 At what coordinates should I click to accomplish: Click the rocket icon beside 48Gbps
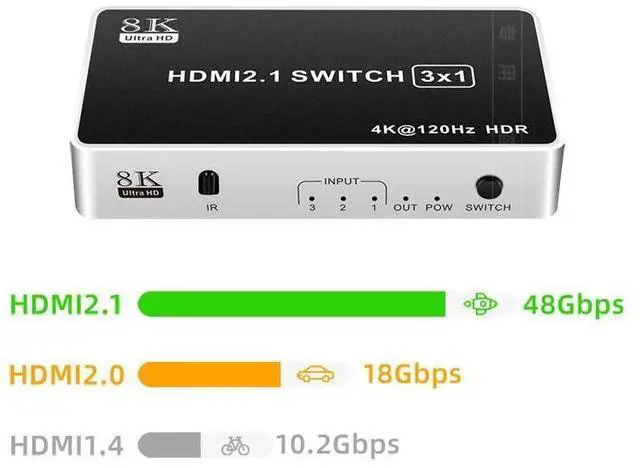[x=480, y=304]
